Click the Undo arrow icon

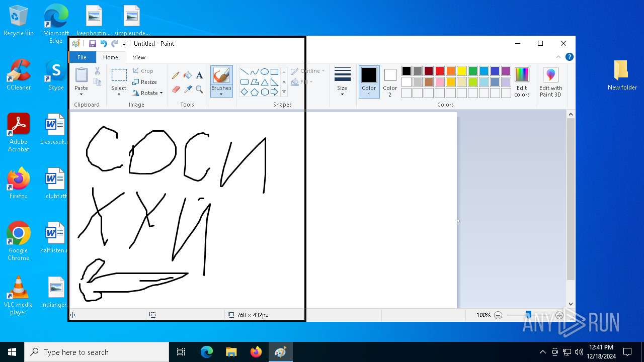pos(104,44)
